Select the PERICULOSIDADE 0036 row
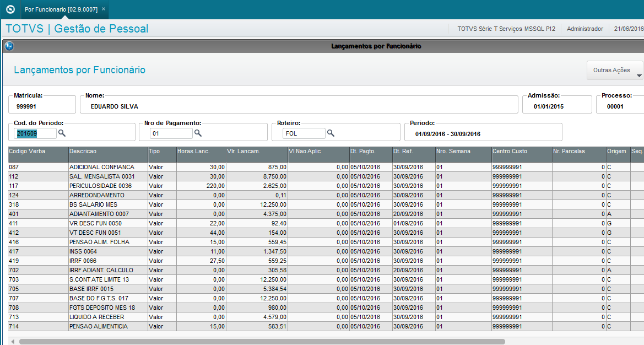This screenshot has width=644, height=345. [326, 186]
